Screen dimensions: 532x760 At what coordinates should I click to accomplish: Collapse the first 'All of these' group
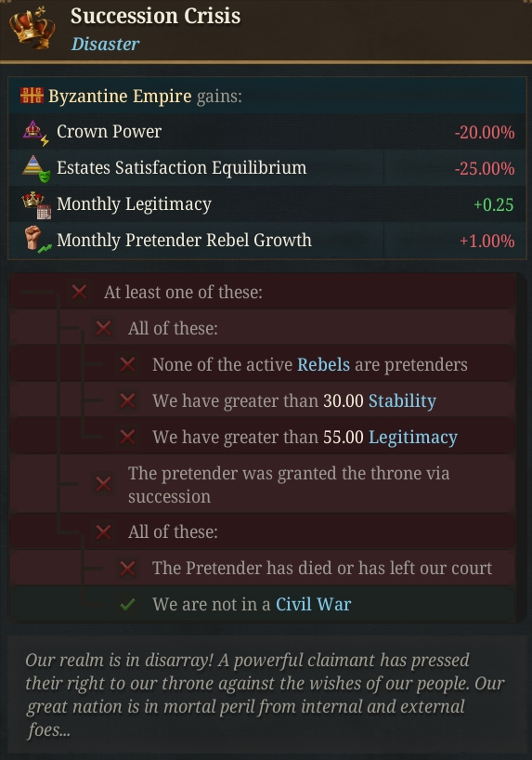pos(103,329)
